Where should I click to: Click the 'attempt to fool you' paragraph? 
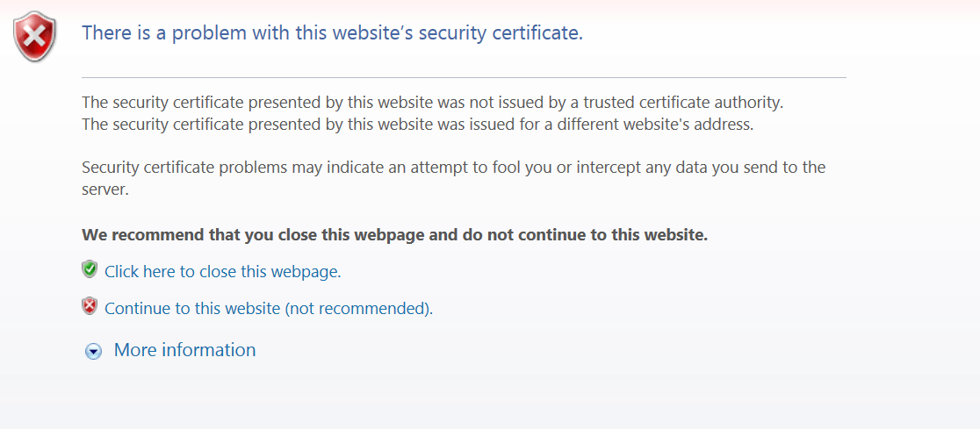(x=454, y=179)
